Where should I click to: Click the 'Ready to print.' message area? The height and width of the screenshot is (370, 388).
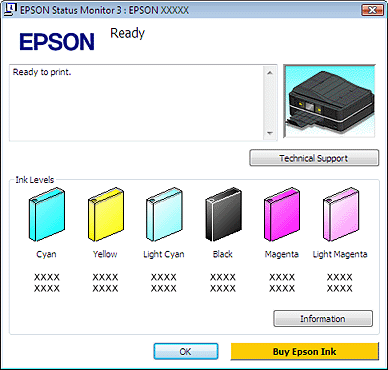click(x=136, y=103)
